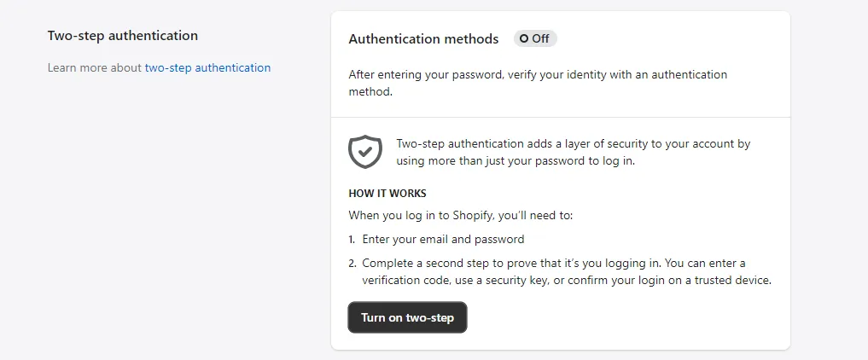The height and width of the screenshot is (360, 868).
Task: Click the 'Learn more about' text
Action: (x=95, y=68)
